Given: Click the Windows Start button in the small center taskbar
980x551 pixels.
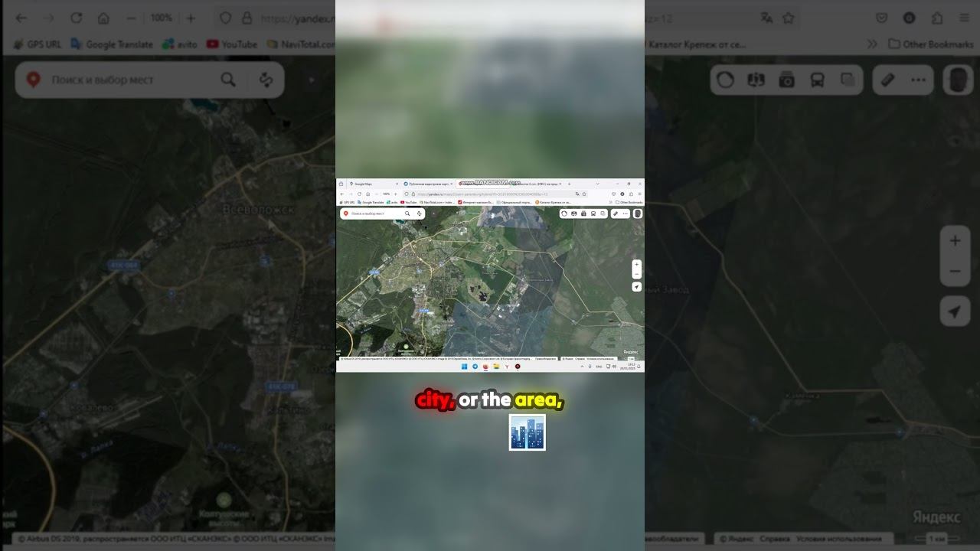Looking at the screenshot, I should (x=464, y=367).
